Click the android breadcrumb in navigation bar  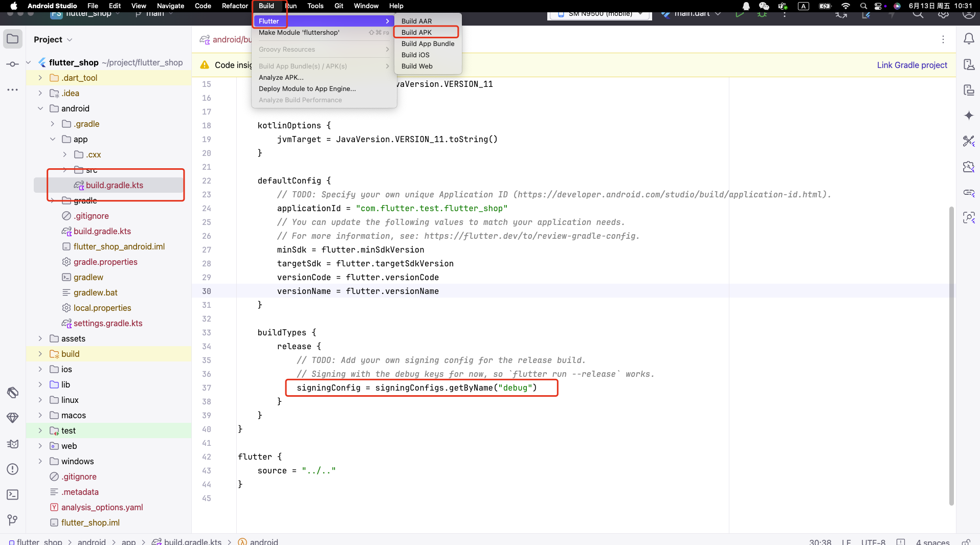click(92, 541)
